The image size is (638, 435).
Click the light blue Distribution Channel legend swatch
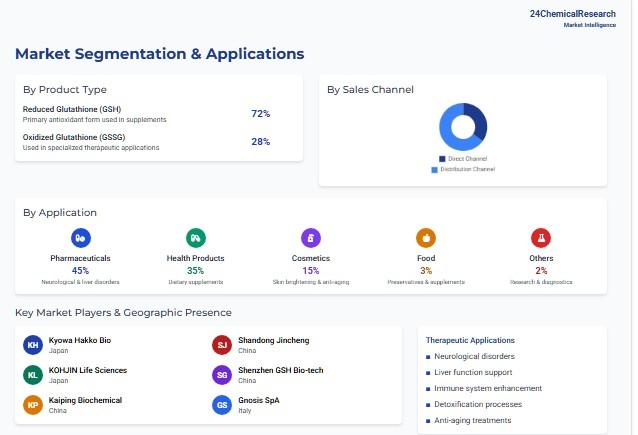[x=435, y=170]
